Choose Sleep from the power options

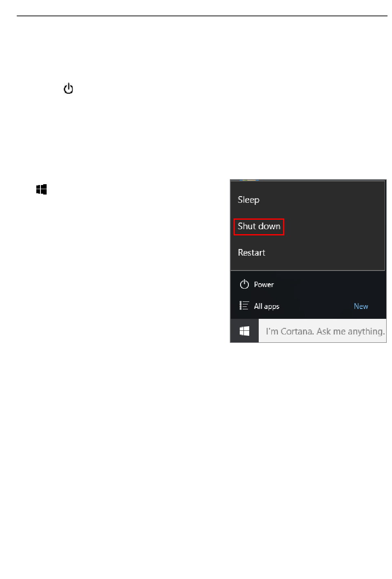pyautogui.click(x=248, y=200)
